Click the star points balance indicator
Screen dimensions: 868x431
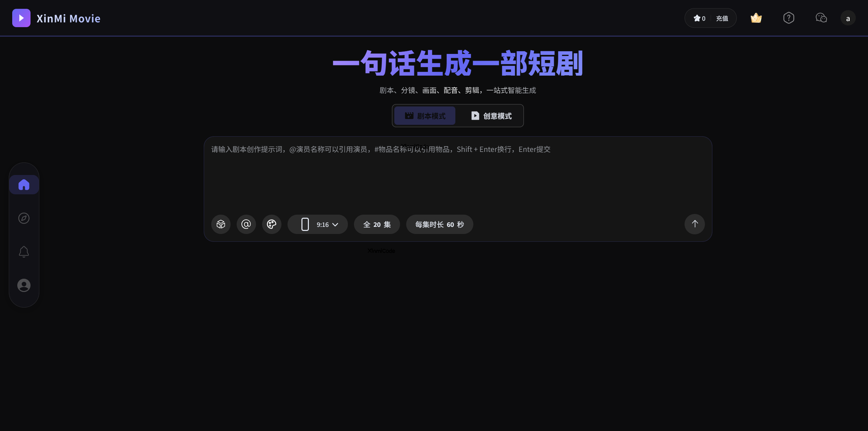pos(699,18)
